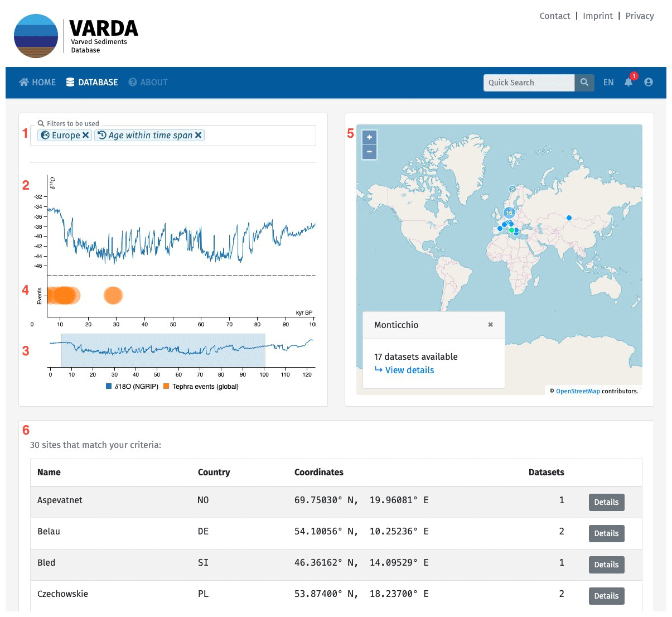Open the ABOUT menu item
The image size is (672, 617).
click(148, 83)
